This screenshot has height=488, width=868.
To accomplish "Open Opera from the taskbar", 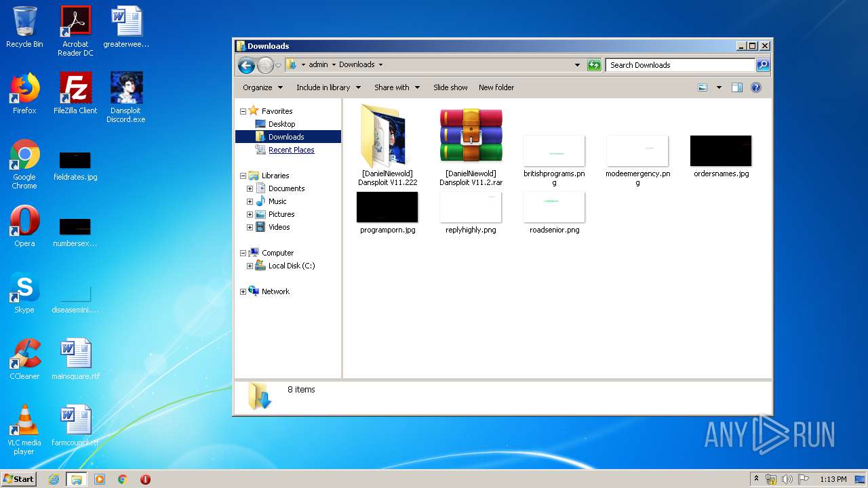I will point(145,479).
